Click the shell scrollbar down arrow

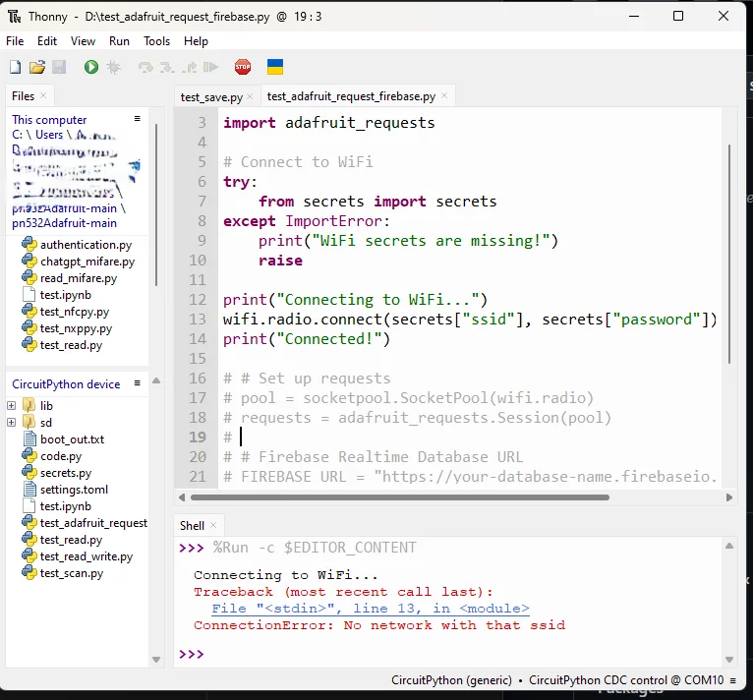[729, 660]
